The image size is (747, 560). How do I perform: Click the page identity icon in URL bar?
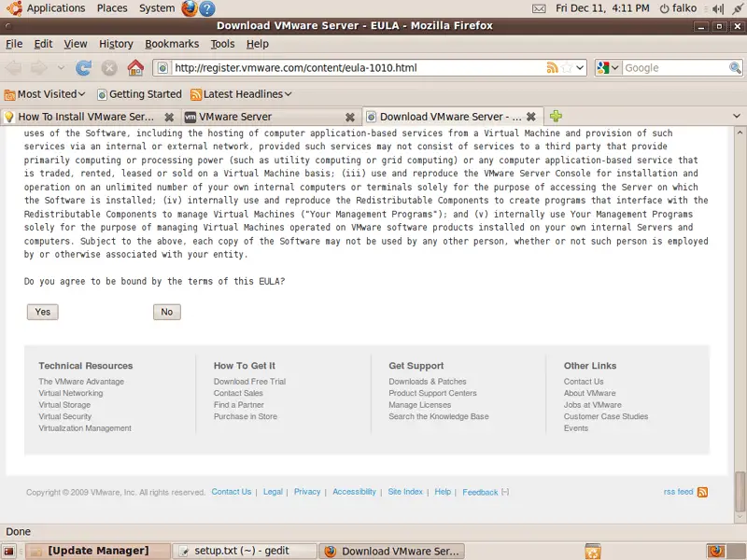162,67
